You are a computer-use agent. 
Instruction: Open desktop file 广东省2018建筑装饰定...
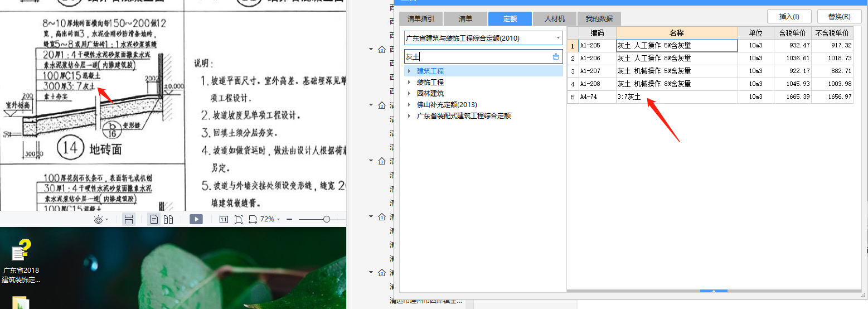point(21,262)
